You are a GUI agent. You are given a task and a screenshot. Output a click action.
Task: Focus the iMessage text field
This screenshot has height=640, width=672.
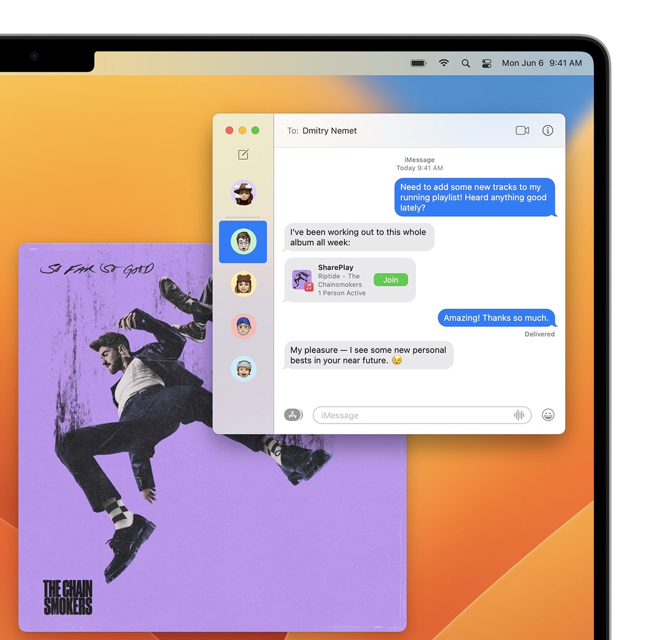point(422,415)
